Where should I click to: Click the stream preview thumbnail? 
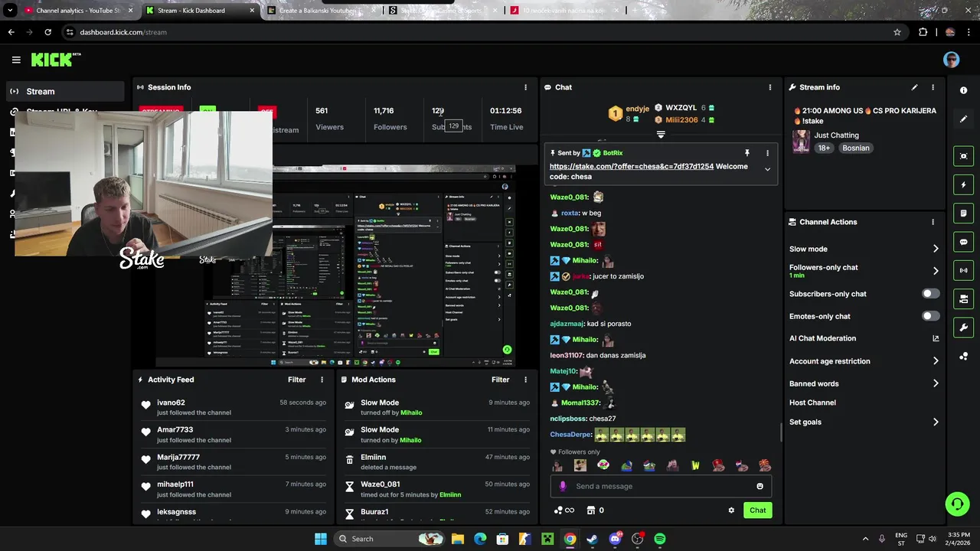(x=335, y=266)
